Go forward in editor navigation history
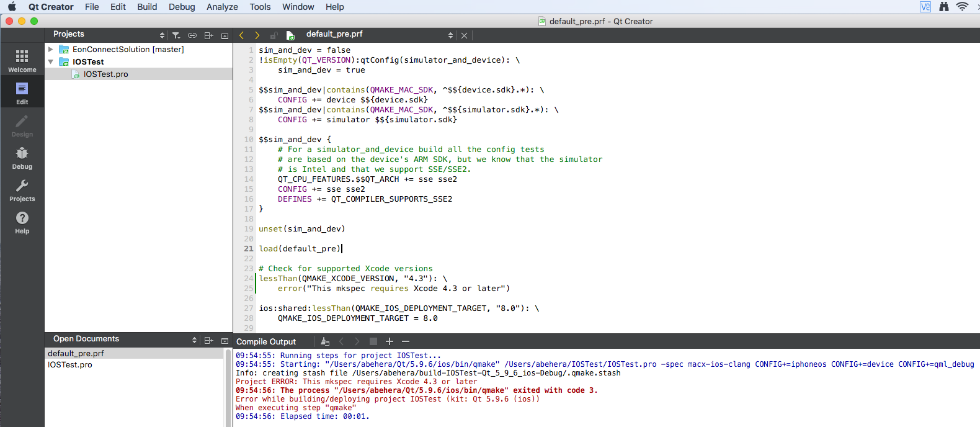Viewport: 980px width, 427px height. tap(257, 35)
